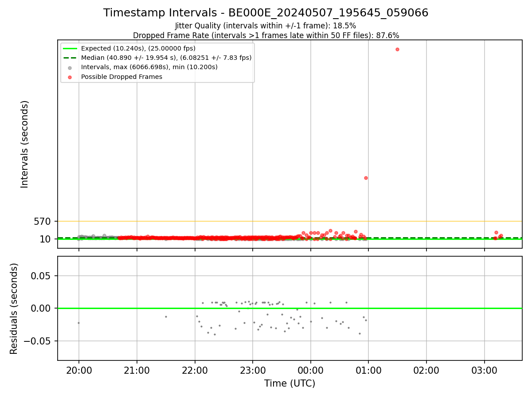The image size is (532, 399).
Task: Click the red outlier point just before 01:00
Action: coord(366,178)
